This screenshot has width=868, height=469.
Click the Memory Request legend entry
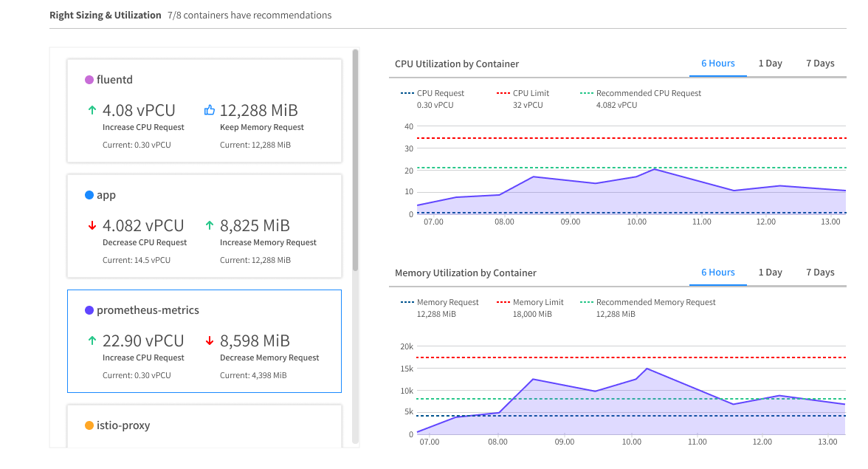coord(440,308)
